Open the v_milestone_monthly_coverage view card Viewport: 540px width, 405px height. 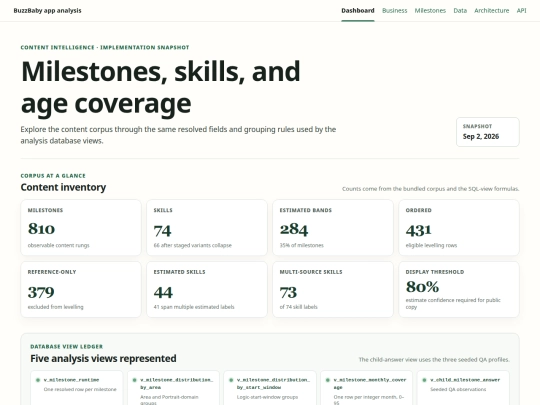click(x=366, y=388)
